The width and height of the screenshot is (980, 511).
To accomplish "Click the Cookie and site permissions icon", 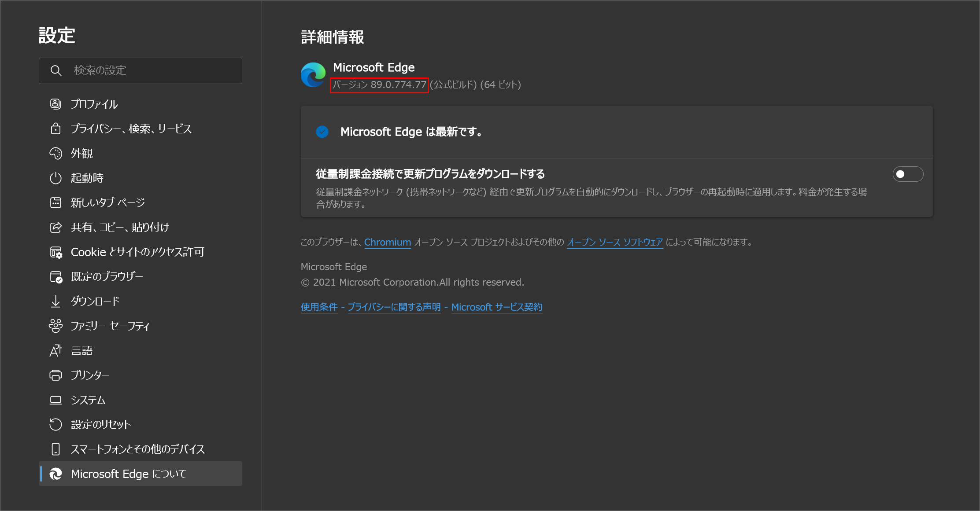I will (55, 252).
